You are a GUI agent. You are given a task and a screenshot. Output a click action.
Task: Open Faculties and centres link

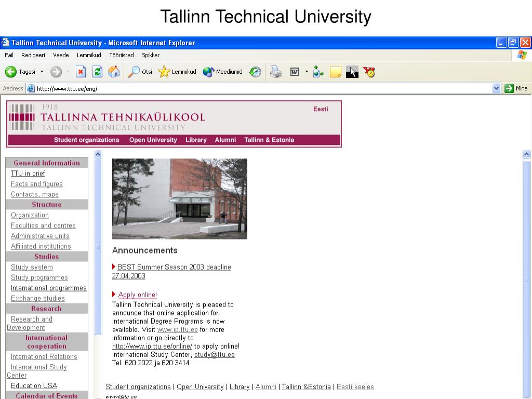(x=43, y=225)
